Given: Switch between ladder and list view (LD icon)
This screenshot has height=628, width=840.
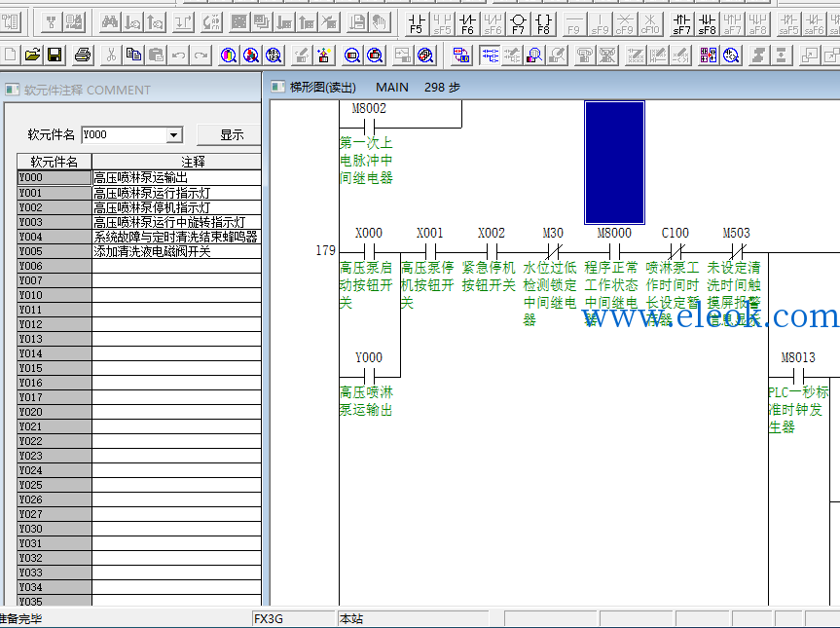Looking at the screenshot, I should coord(461,55).
